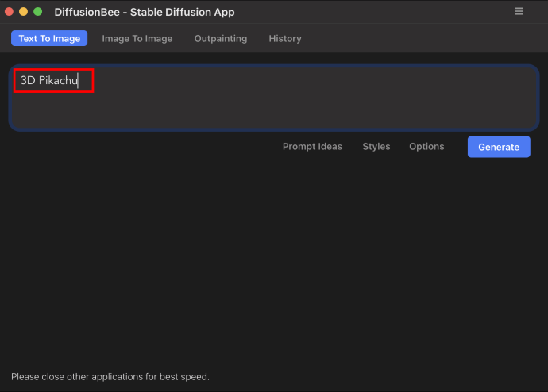The height and width of the screenshot is (392, 548).
Task: Open the hamburger menu icon
Action: coord(519,12)
